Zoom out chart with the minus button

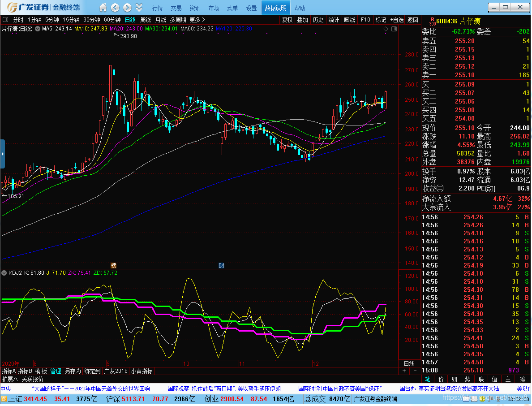pos(415,371)
